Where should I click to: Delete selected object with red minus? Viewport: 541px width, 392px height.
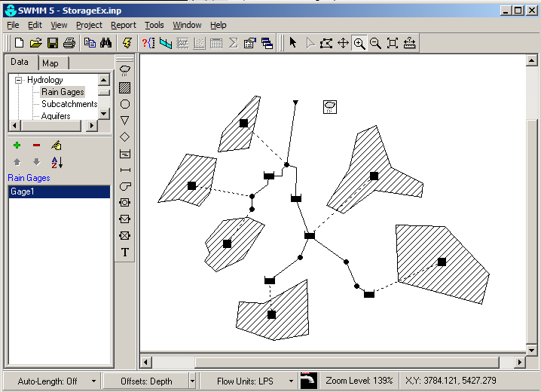pos(36,145)
